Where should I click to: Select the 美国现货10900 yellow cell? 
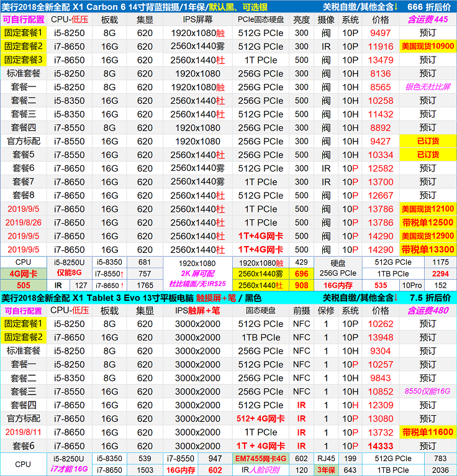(428, 47)
